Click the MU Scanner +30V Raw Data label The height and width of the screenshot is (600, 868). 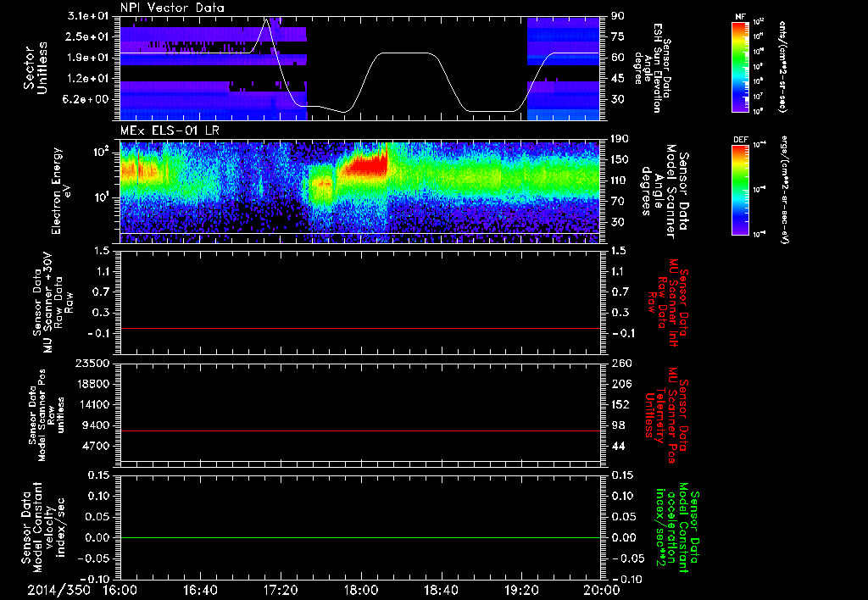(52, 303)
